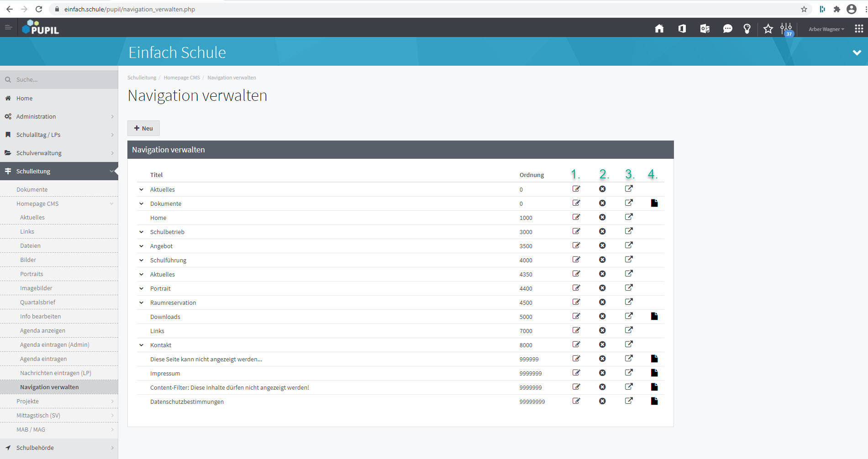Edit the Dokumente navigation entry
This screenshot has height=459, width=868.
click(576, 203)
